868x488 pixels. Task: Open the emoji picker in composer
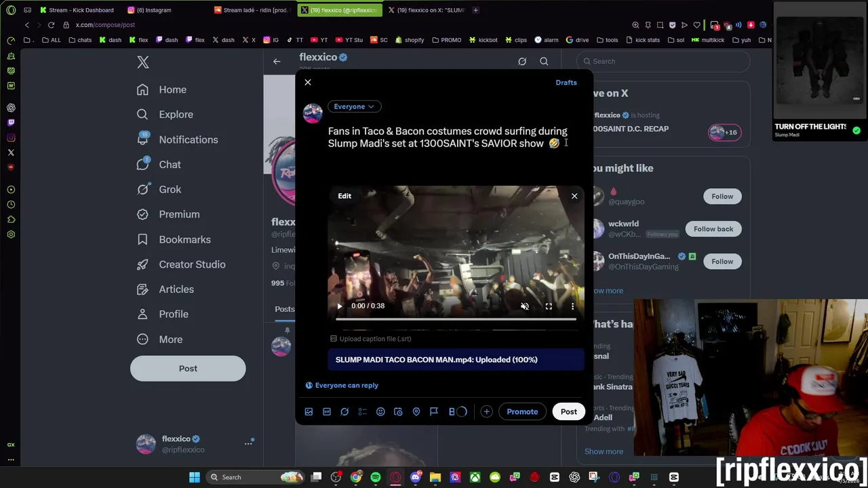point(380,411)
